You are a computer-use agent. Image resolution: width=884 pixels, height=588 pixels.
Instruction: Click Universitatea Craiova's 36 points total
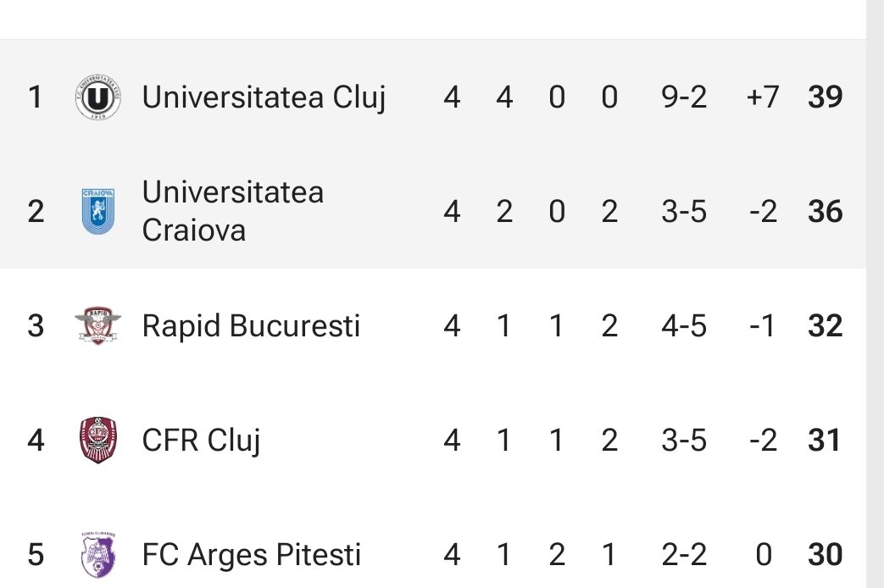click(x=825, y=212)
